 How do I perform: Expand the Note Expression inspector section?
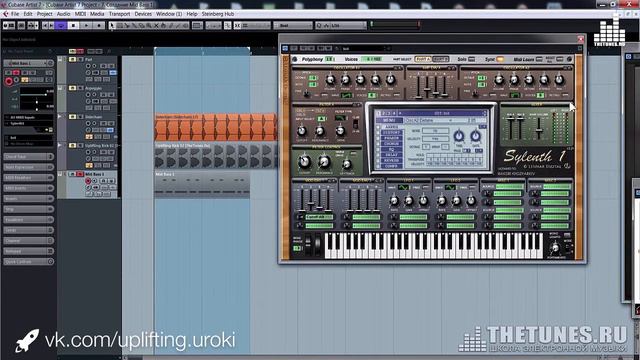[x=29, y=167]
